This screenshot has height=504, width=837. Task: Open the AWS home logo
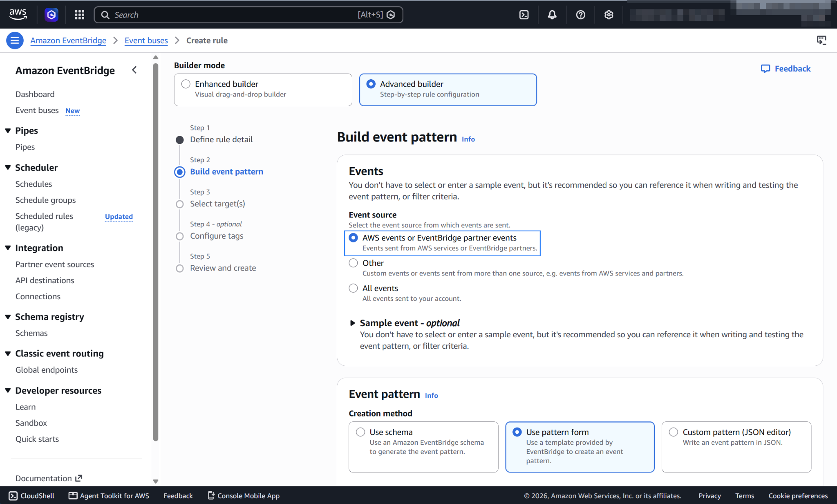(18, 14)
